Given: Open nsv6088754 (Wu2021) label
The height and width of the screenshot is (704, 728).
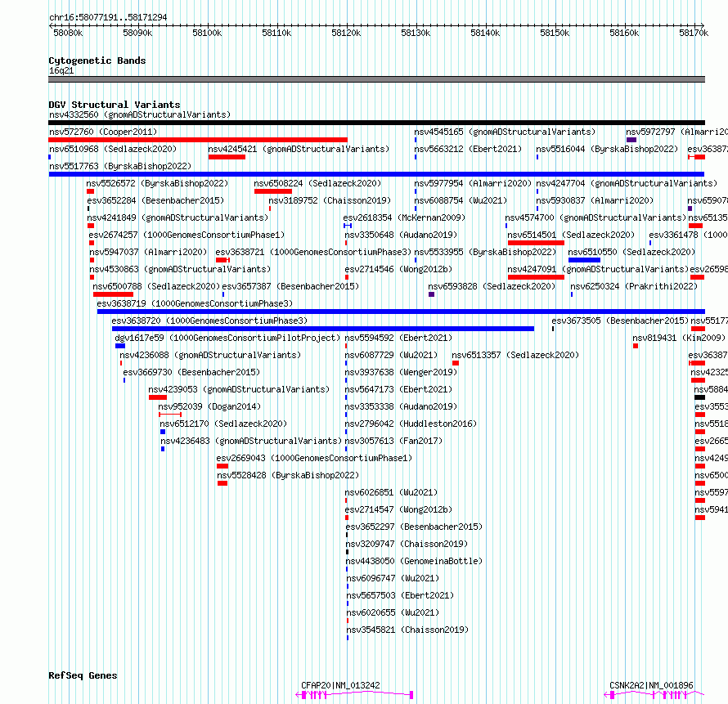Looking at the screenshot, I should pos(461,200).
